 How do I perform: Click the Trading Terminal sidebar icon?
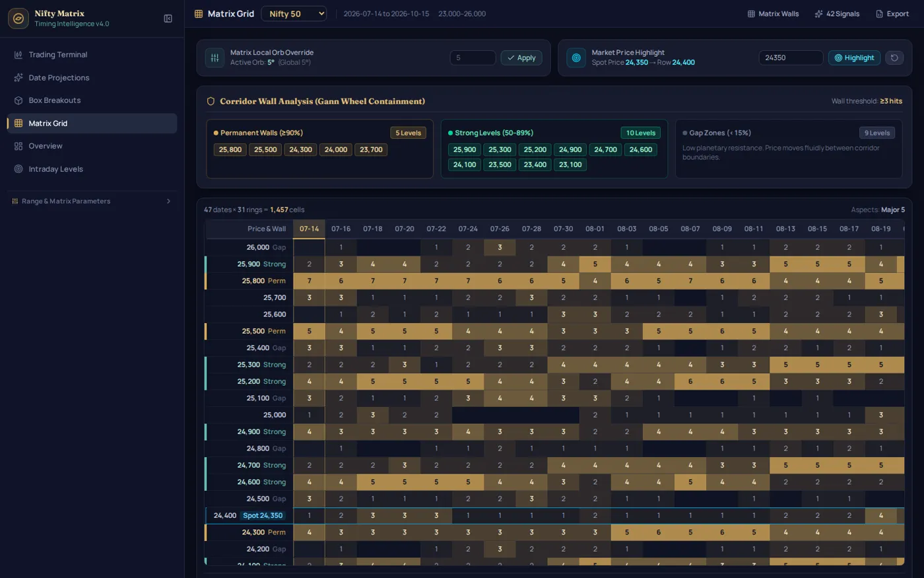18,55
